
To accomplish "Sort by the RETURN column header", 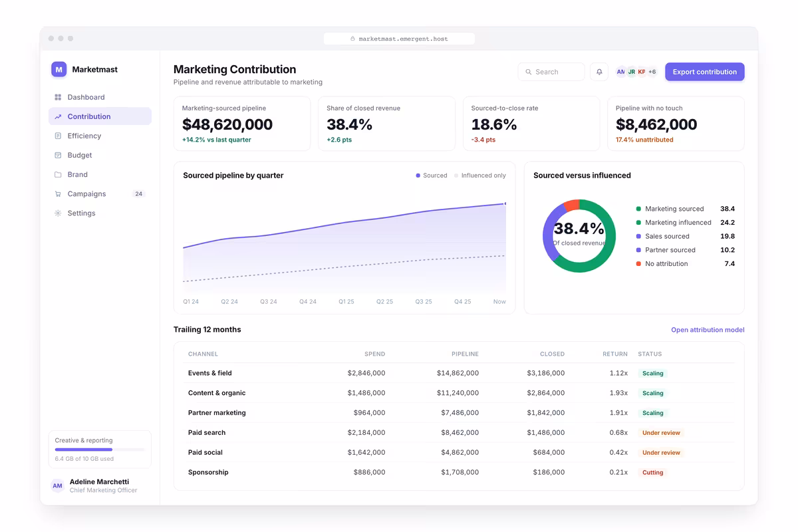I will pyautogui.click(x=615, y=354).
